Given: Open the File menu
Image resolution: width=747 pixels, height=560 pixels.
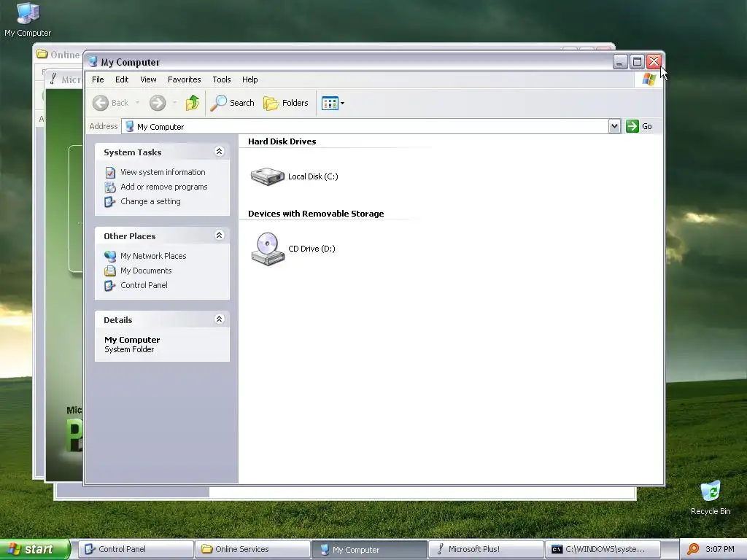Looking at the screenshot, I should pos(98,79).
